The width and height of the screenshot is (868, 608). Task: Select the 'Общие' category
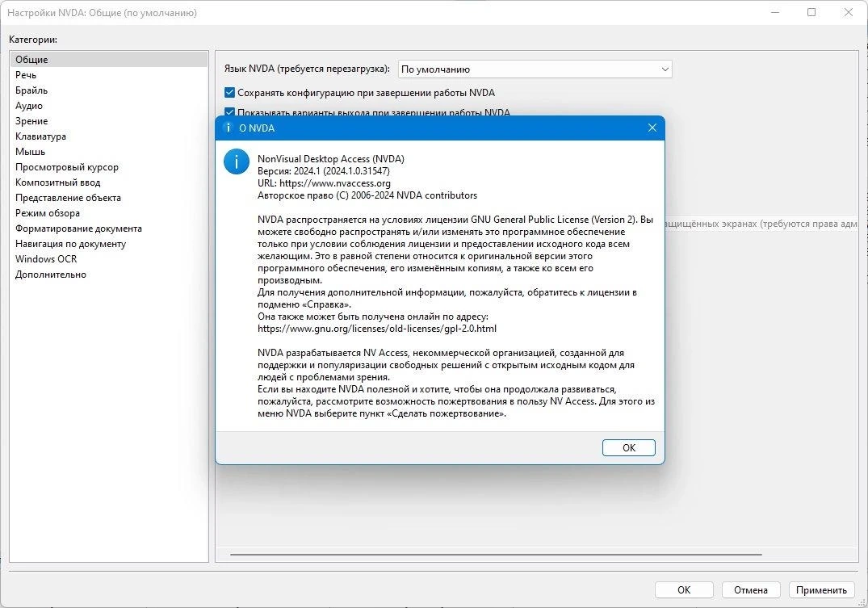tap(108, 59)
